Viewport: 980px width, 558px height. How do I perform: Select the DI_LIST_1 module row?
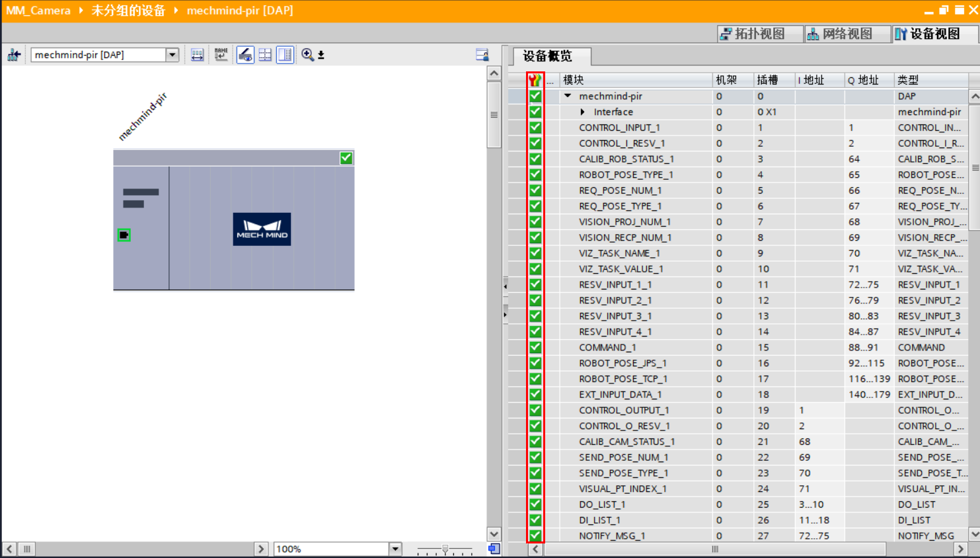click(739, 520)
